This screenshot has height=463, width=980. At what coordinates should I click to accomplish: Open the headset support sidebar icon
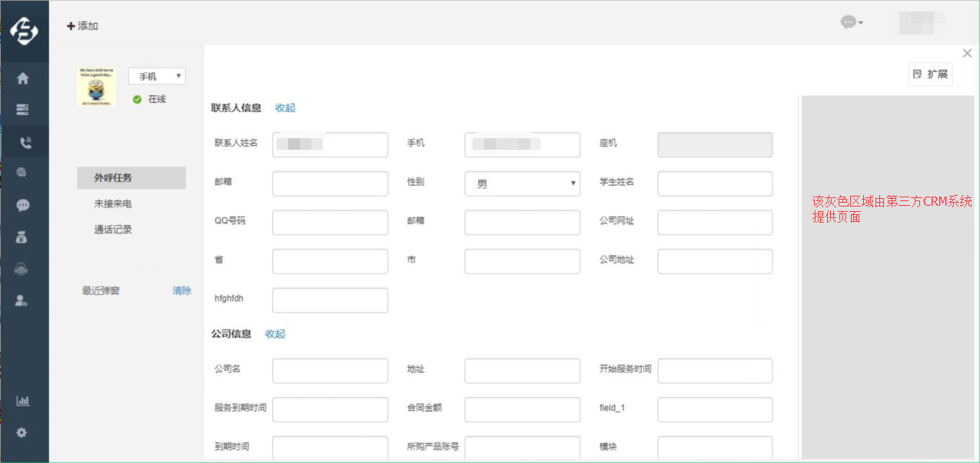tap(23, 270)
